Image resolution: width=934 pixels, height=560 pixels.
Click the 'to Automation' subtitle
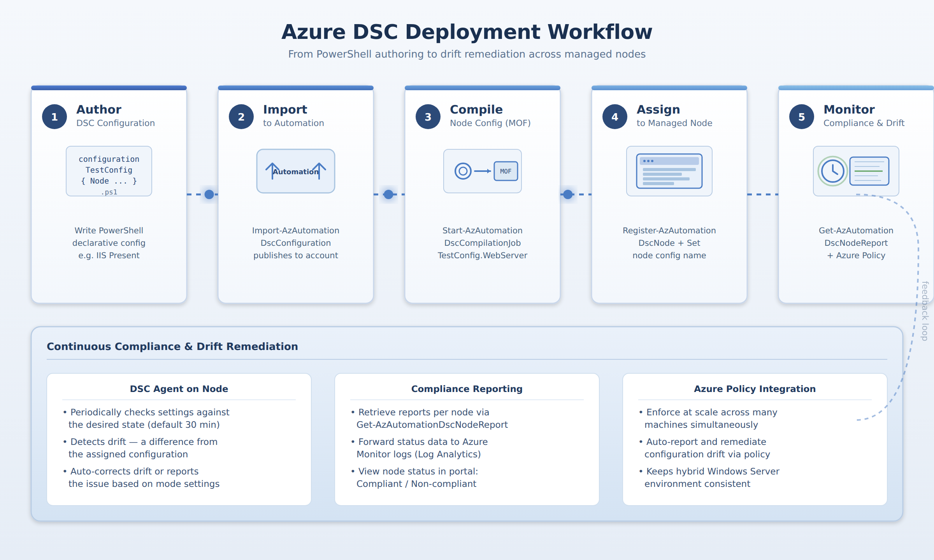[293, 123]
